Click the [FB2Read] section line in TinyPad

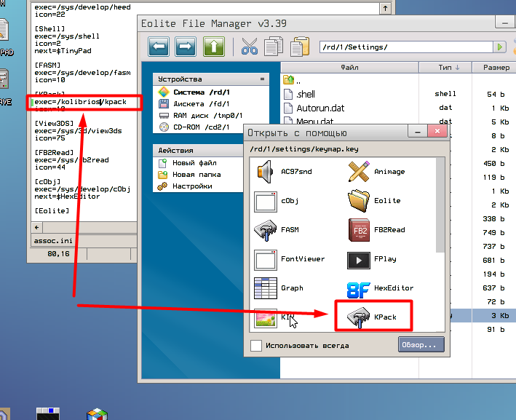[x=54, y=153]
